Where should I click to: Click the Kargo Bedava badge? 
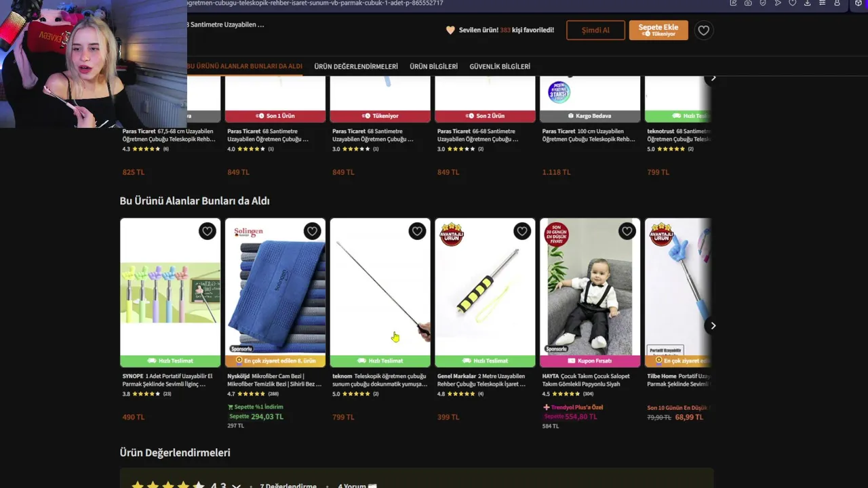[590, 116]
